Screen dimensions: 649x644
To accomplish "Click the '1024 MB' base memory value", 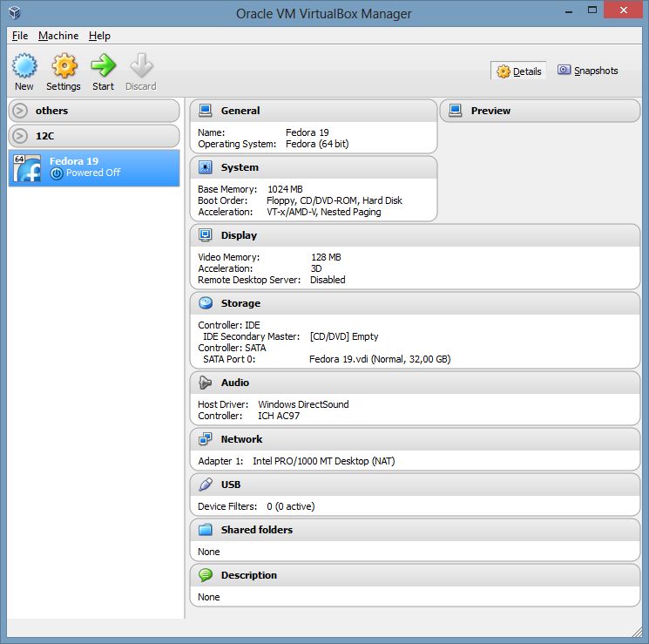I will [x=285, y=189].
